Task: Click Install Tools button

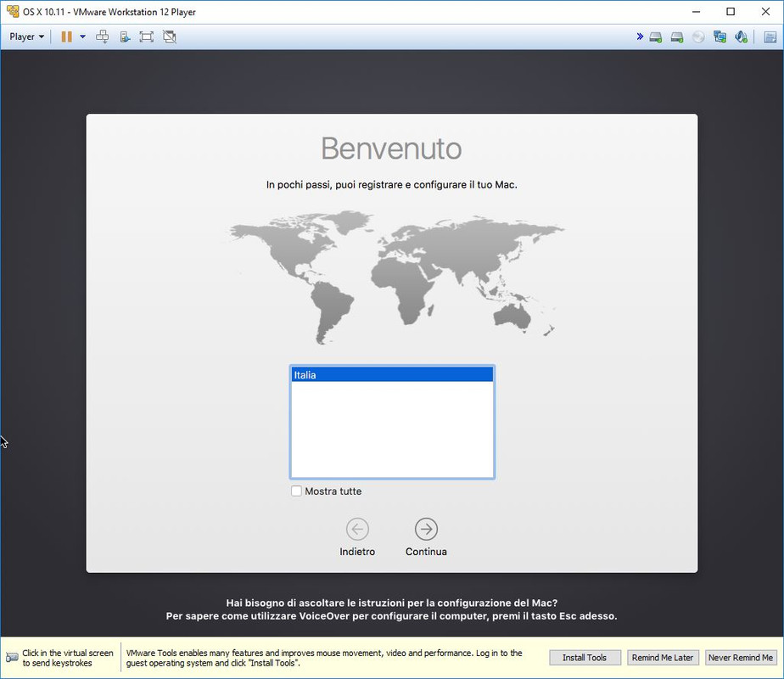Action: coord(585,658)
